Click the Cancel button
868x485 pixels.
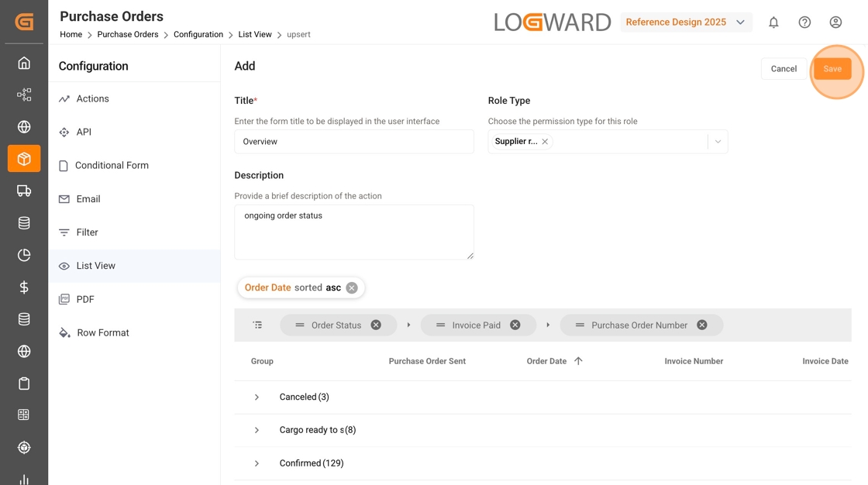[x=784, y=69]
